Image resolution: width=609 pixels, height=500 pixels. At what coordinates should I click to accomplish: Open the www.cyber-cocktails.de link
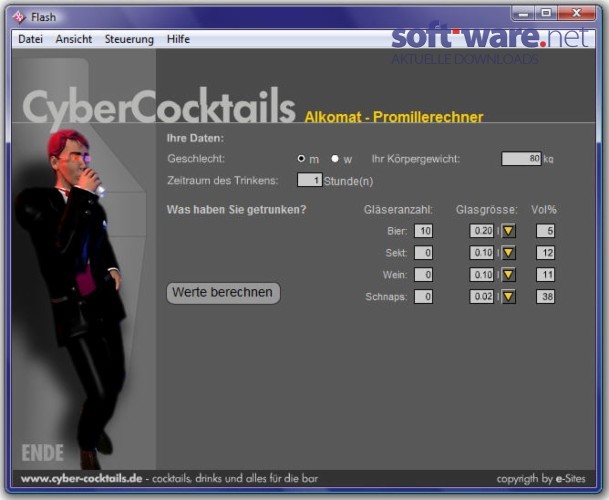pyautogui.click(x=82, y=479)
